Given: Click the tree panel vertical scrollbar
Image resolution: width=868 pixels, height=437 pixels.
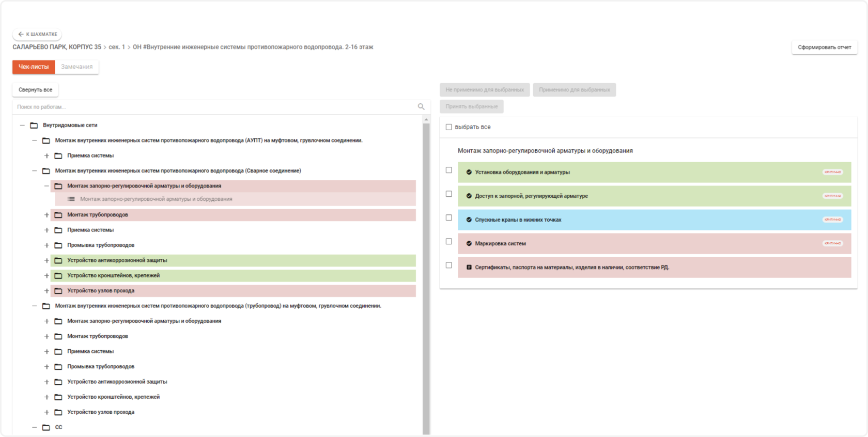Looking at the screenshot, I should tap(426, 279).
